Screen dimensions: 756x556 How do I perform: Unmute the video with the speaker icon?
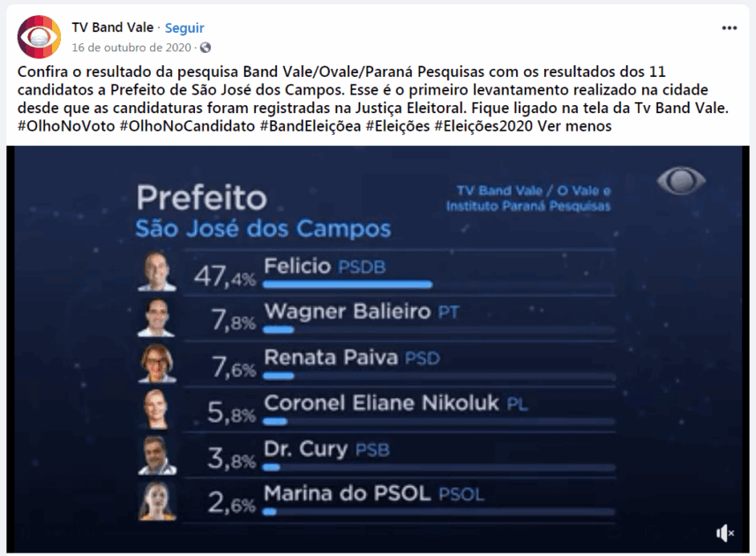725,532
